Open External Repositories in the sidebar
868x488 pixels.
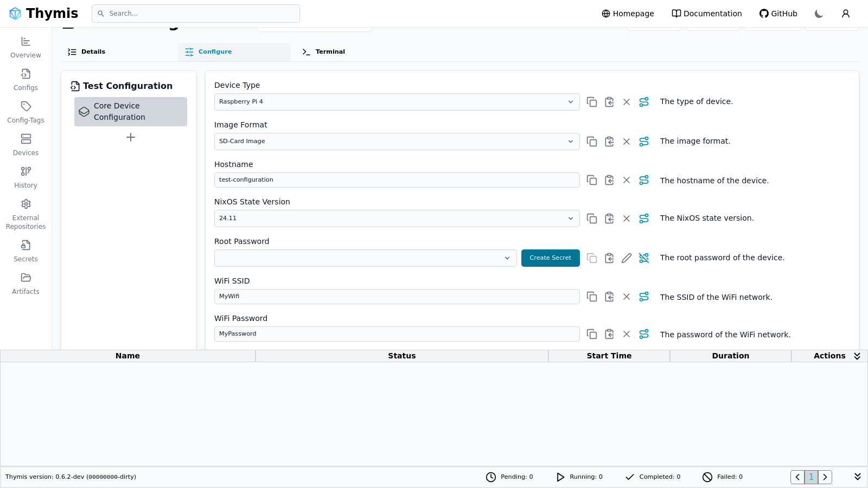[25, 215]
